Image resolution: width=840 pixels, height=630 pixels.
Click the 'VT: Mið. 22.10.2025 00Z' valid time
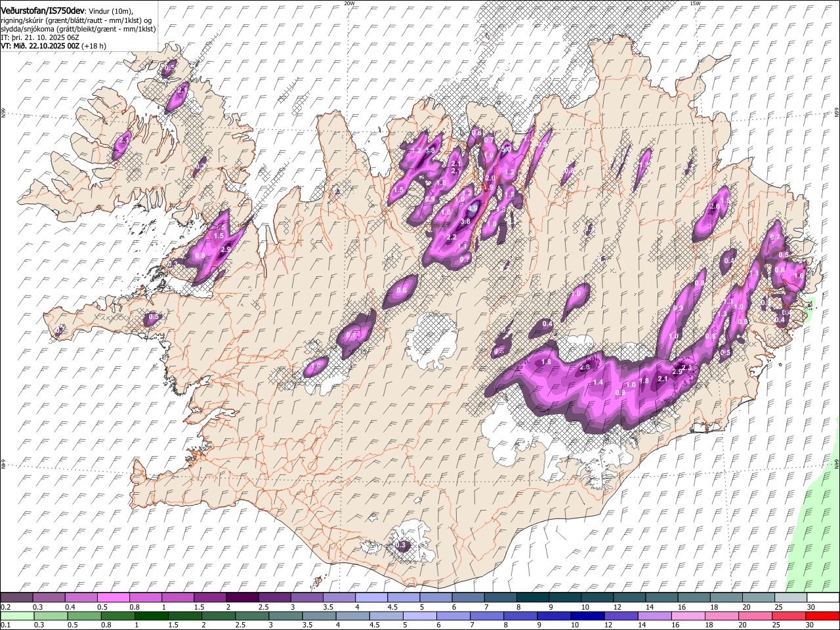tap(40, 46)
